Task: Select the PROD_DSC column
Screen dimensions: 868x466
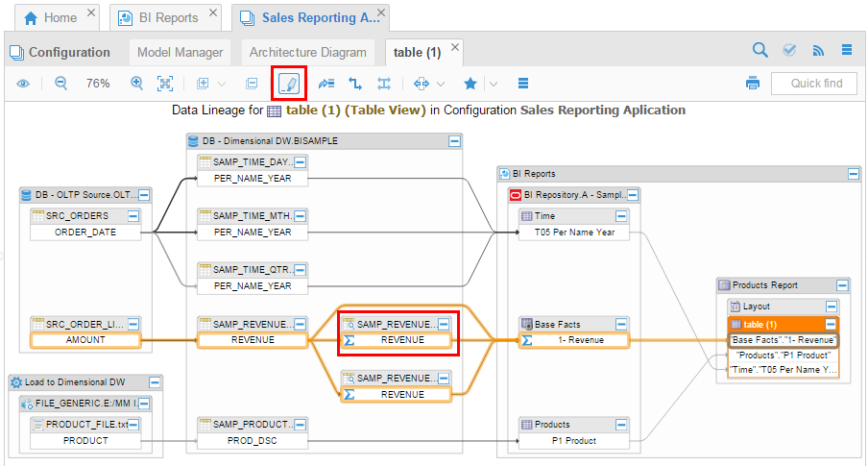Action: [x=253, y=440]
